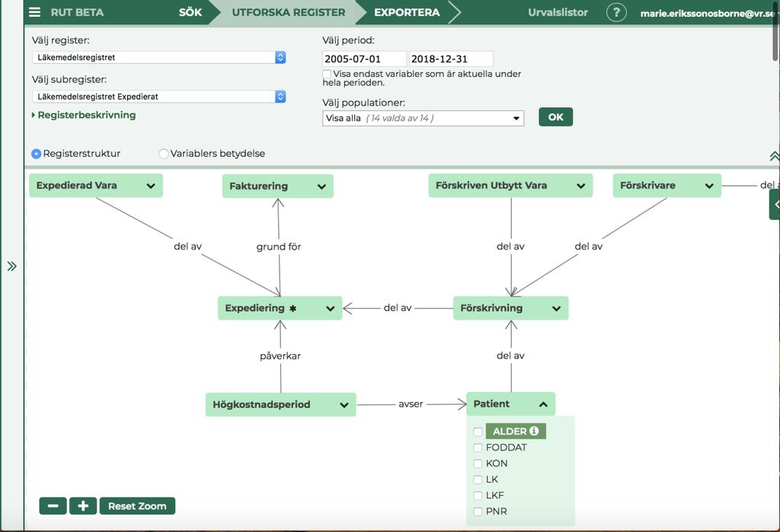The width and height of the screenshot is (780, 532).
Task: Go to the SÖK step
Action: pos(190,12)
